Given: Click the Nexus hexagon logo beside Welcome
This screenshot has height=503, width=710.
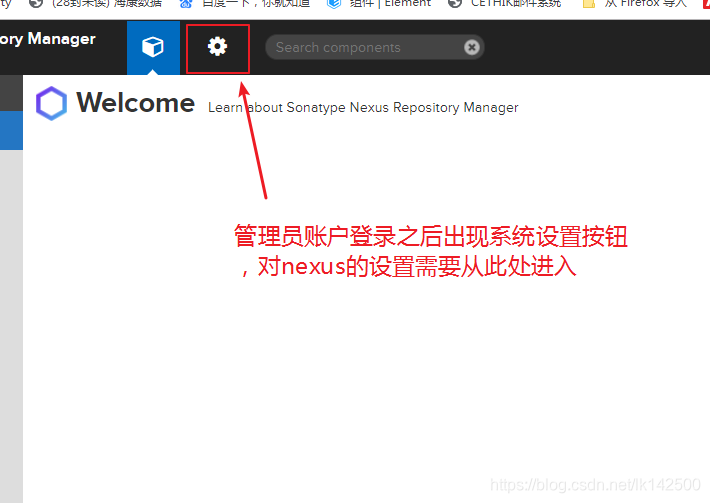Looking at the screenshot, I should [x=51, y=103].
